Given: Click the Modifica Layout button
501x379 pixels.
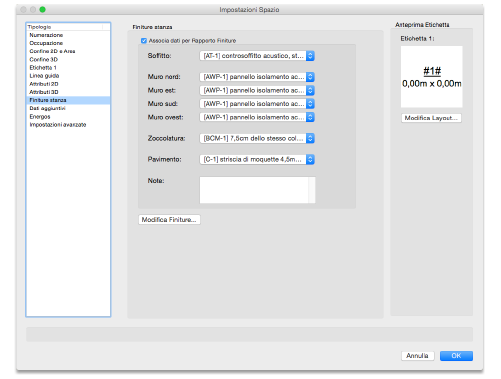Looking at the screenshot, I should [x=431, y=118].
